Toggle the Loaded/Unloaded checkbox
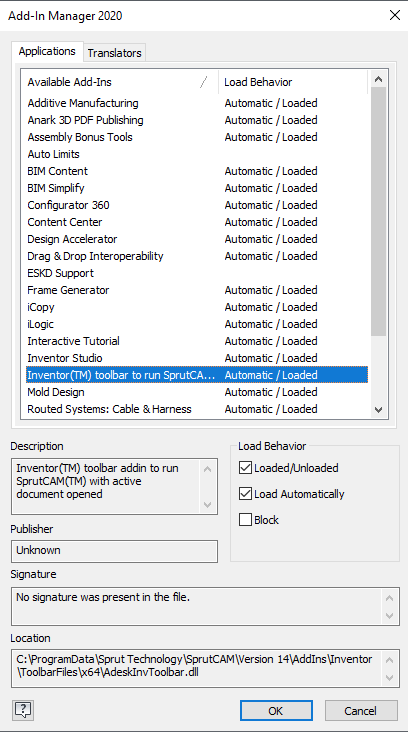Screen dimensions: 408x732 click(245, 468)
